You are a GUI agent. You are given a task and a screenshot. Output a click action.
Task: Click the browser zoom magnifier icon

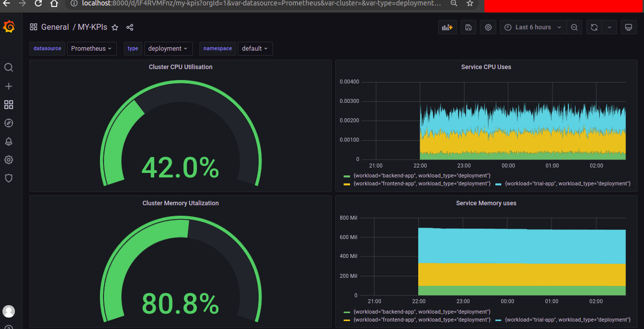[x=454, y=3]
